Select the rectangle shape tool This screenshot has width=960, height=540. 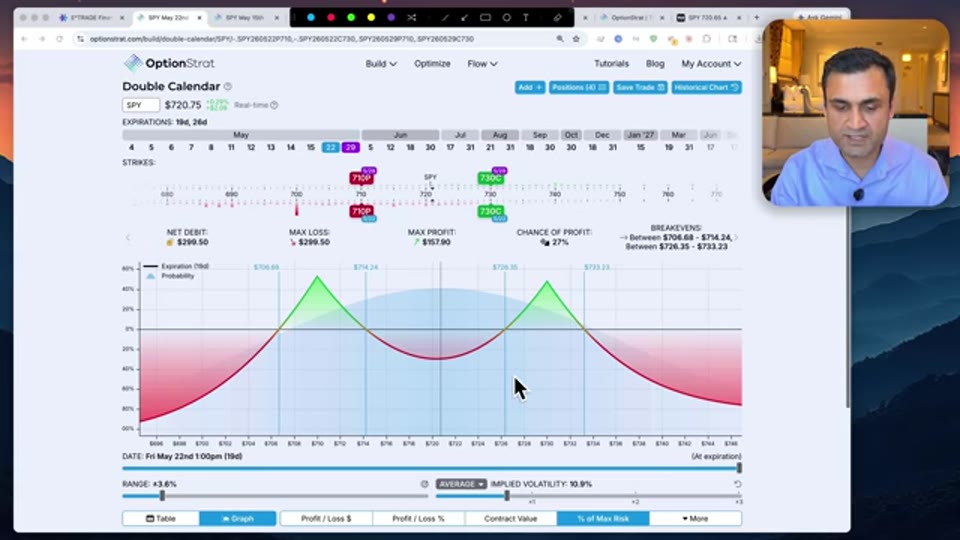pyautogui.click(x=486, y=18)
